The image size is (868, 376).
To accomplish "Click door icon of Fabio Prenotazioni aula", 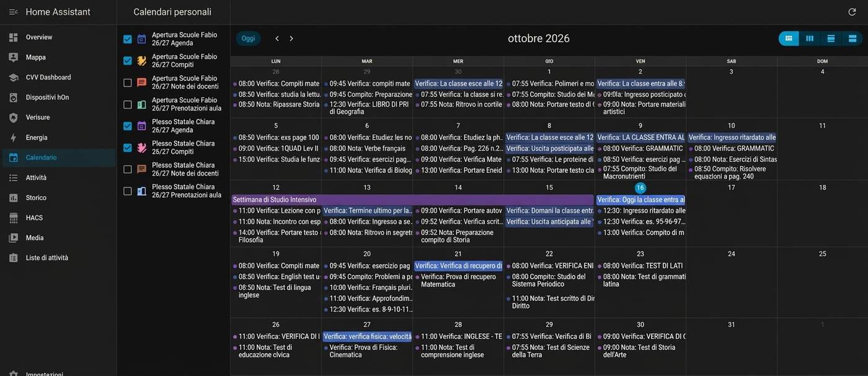I will 141,104.
